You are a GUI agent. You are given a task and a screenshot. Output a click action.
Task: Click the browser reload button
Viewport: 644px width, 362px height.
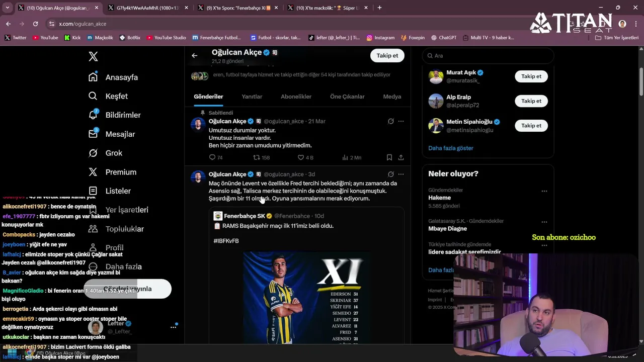coord(35,24)
